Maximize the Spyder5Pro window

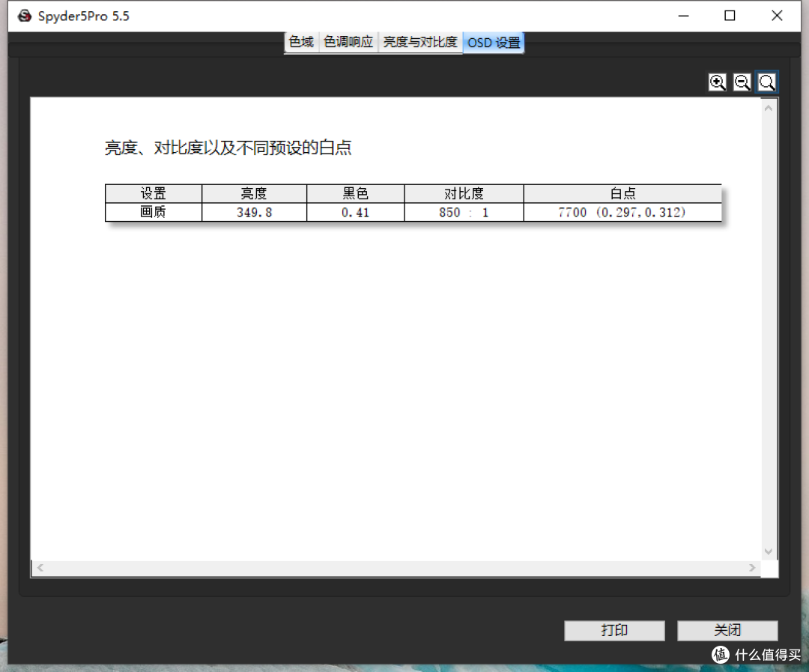click(x=730, y=16)
